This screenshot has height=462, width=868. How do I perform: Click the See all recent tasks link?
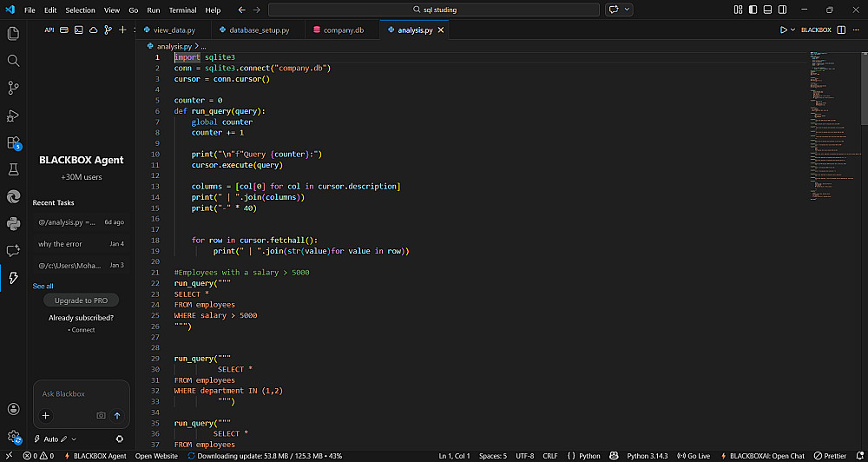[x=43, y=286]
